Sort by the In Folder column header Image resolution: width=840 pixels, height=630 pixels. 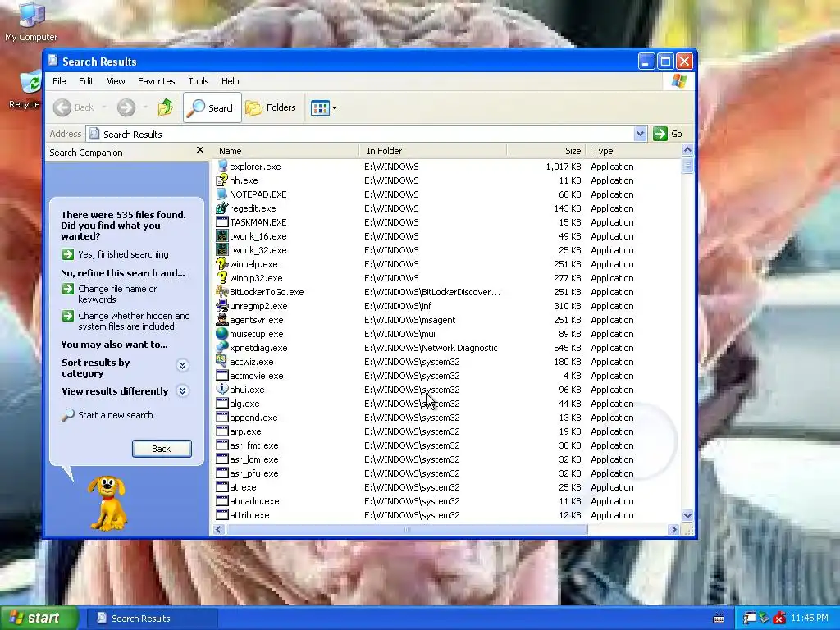click(433, 151)
